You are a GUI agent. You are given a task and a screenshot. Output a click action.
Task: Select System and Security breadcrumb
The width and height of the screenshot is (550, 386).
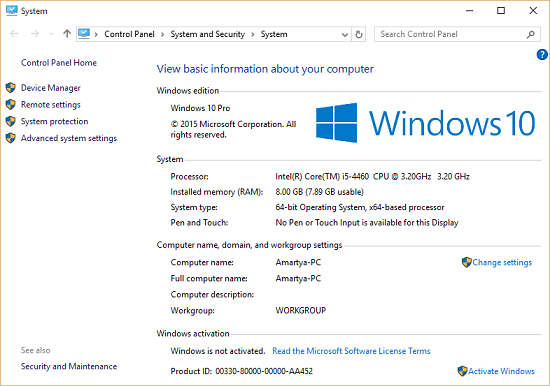point(208,34)
